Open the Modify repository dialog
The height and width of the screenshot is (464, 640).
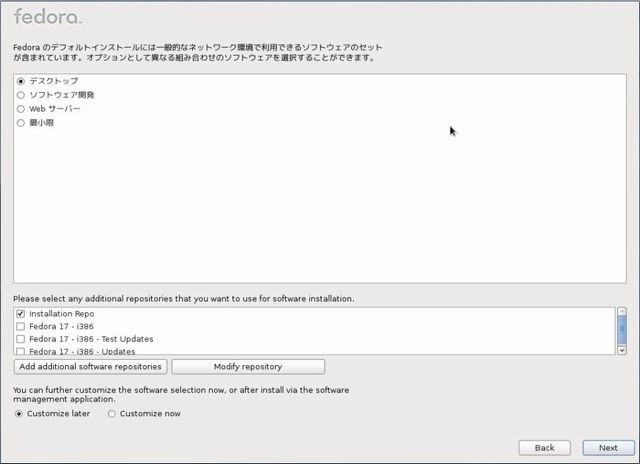(248, 366)
